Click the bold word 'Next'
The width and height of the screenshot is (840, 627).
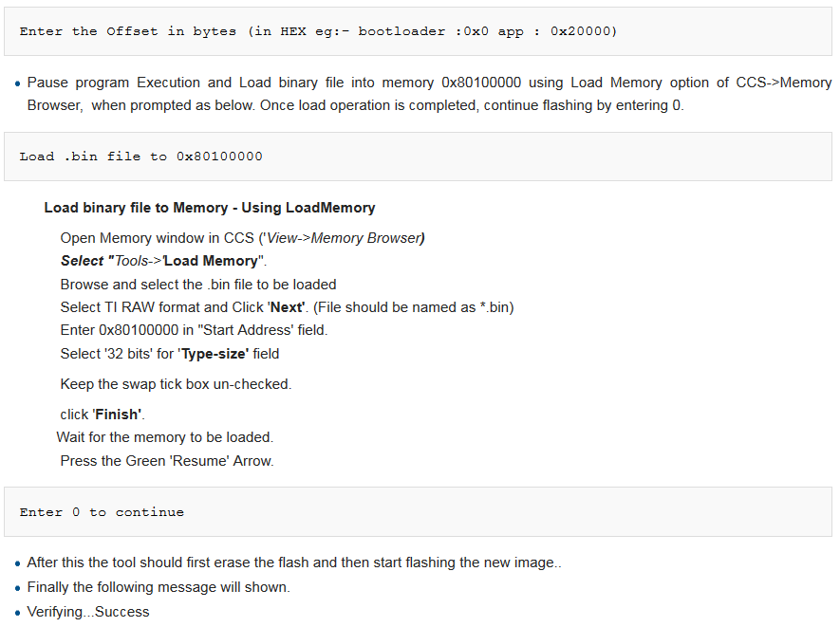(x=287, y=307)
